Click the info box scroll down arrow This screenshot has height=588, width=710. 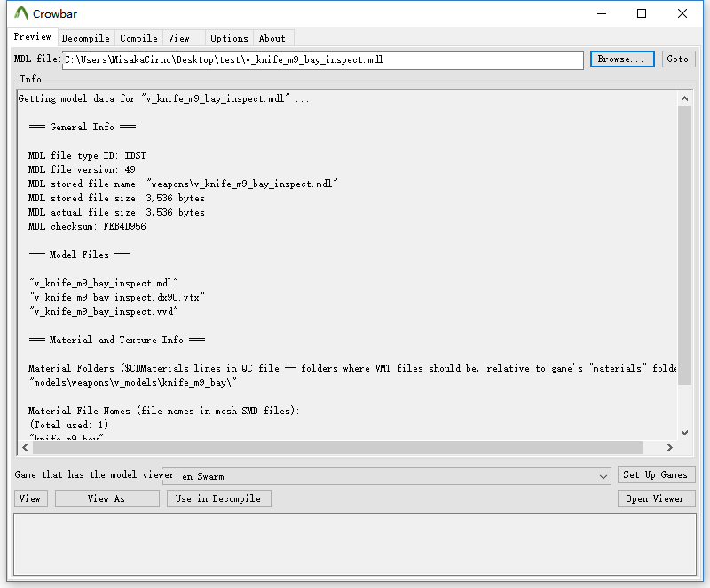coord(684,433)
